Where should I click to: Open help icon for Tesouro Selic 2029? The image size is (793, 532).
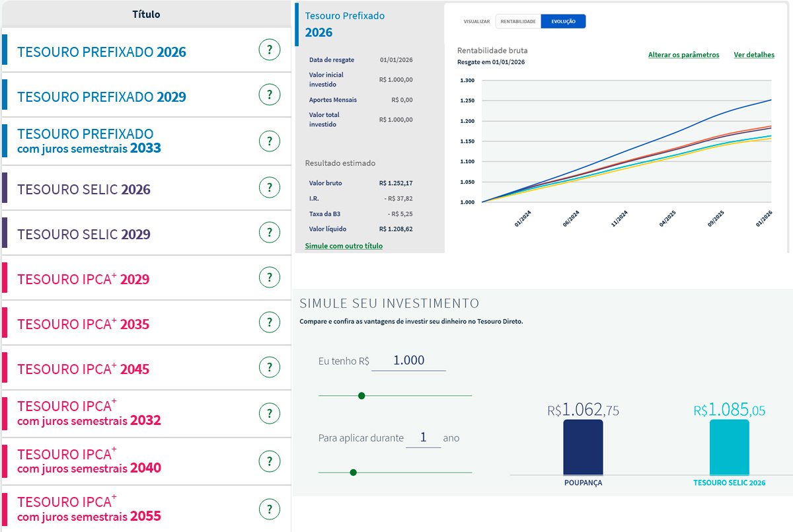pyautogui.click(x=269, y=233)
